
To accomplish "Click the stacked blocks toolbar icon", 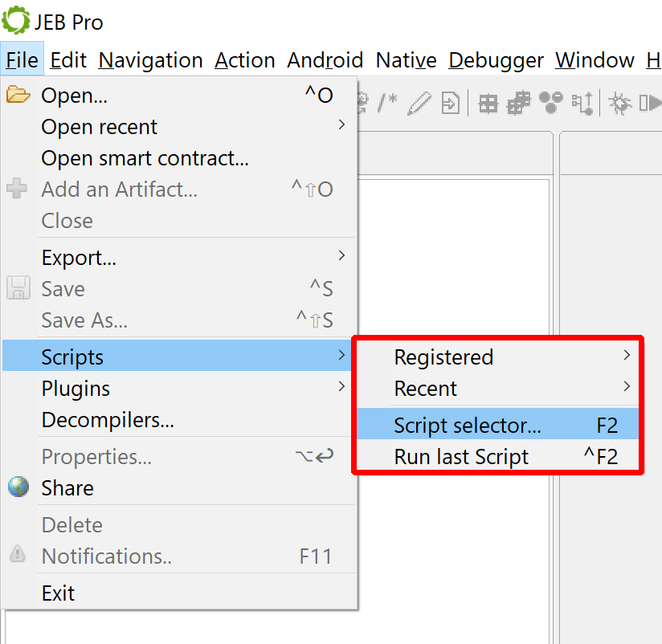I will (518, 103).
